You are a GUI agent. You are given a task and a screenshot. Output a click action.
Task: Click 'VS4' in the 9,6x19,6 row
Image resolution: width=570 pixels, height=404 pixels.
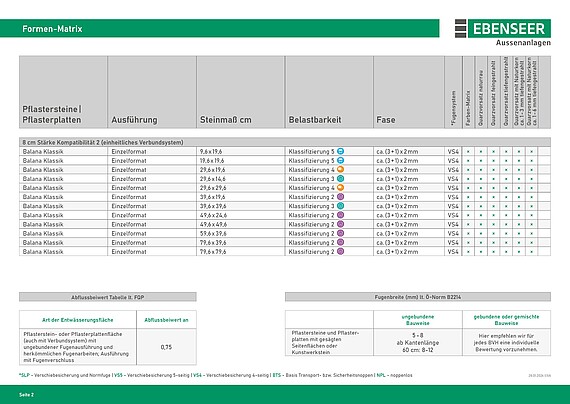coord(453,152)
